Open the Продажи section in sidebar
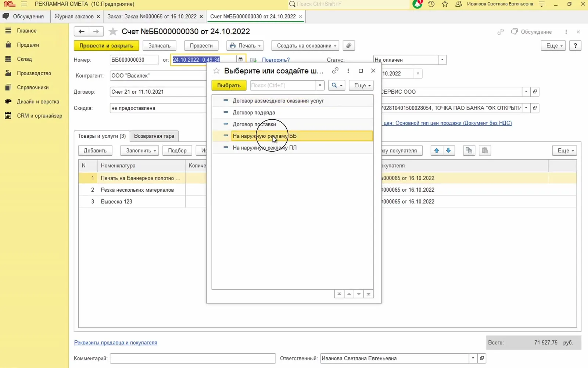 click(28, 45)
